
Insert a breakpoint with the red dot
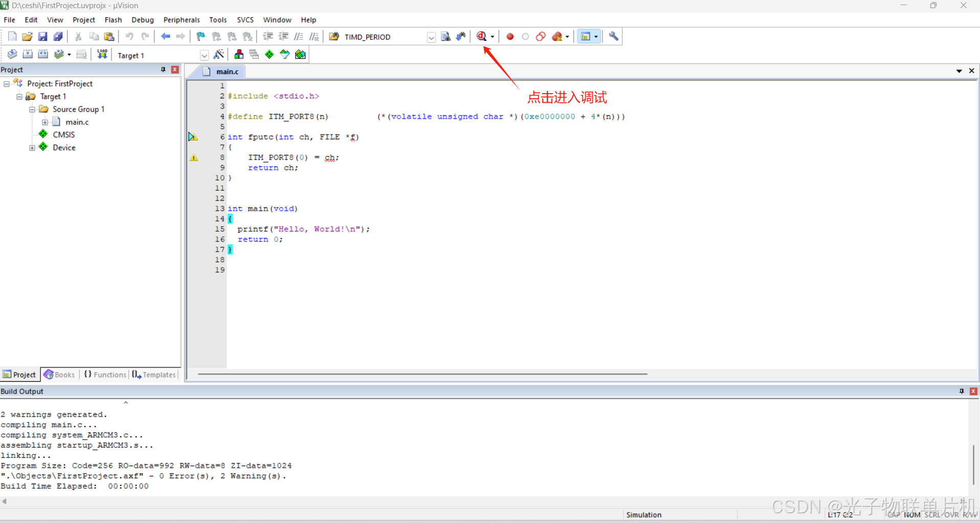coord(510,36)
